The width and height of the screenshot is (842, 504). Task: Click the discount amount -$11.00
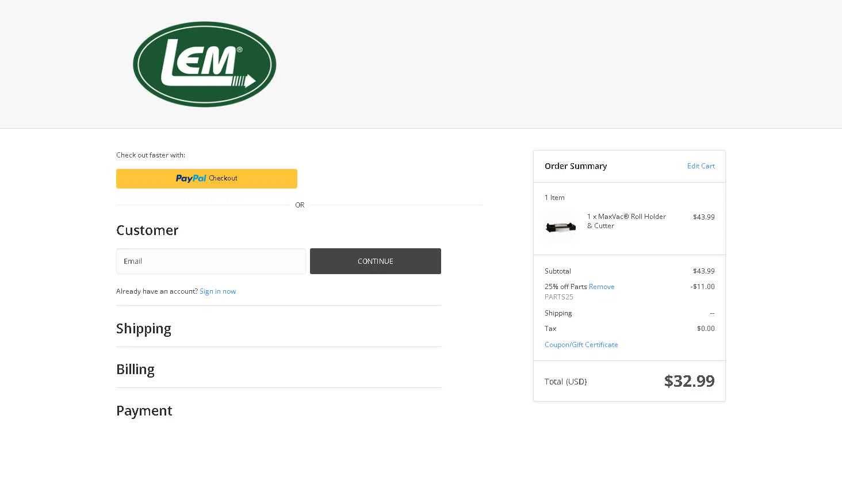coord(702,287)
